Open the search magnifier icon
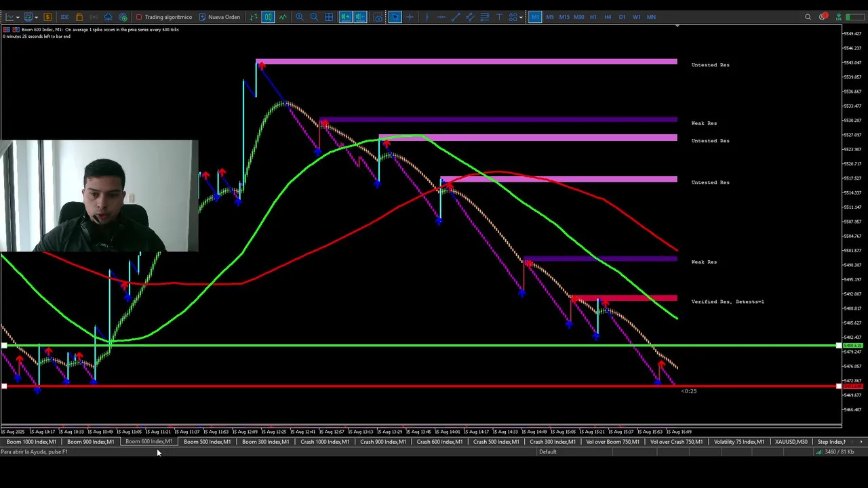Viewport: 868px width, 488px height. 808,17
